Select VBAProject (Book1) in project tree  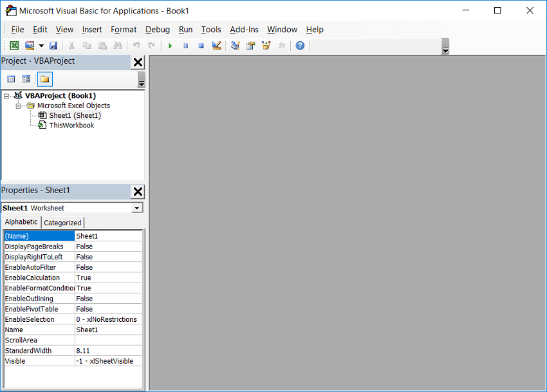tap(60, 96)
